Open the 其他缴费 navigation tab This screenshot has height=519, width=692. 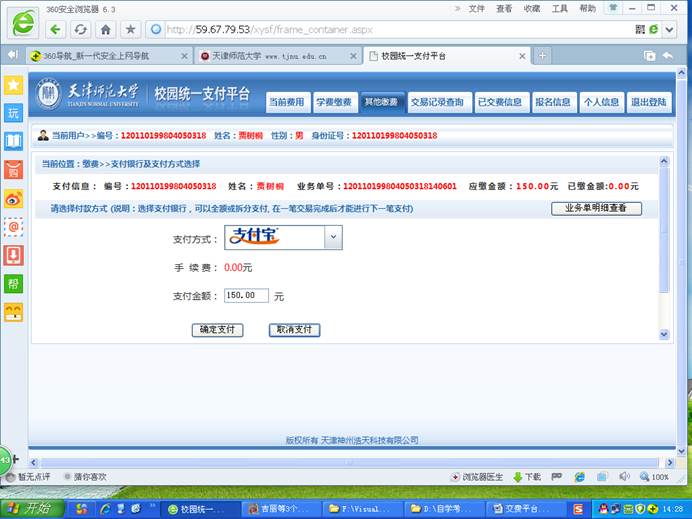click(381, 102)
